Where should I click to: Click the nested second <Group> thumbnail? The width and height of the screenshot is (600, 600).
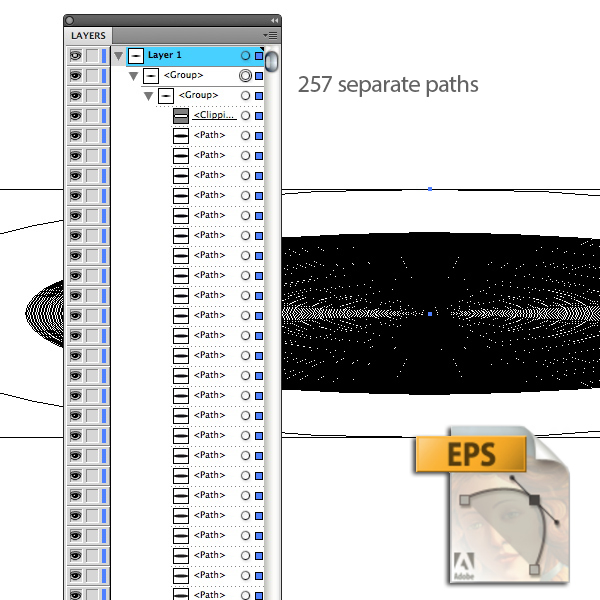[x=166, y=96]
